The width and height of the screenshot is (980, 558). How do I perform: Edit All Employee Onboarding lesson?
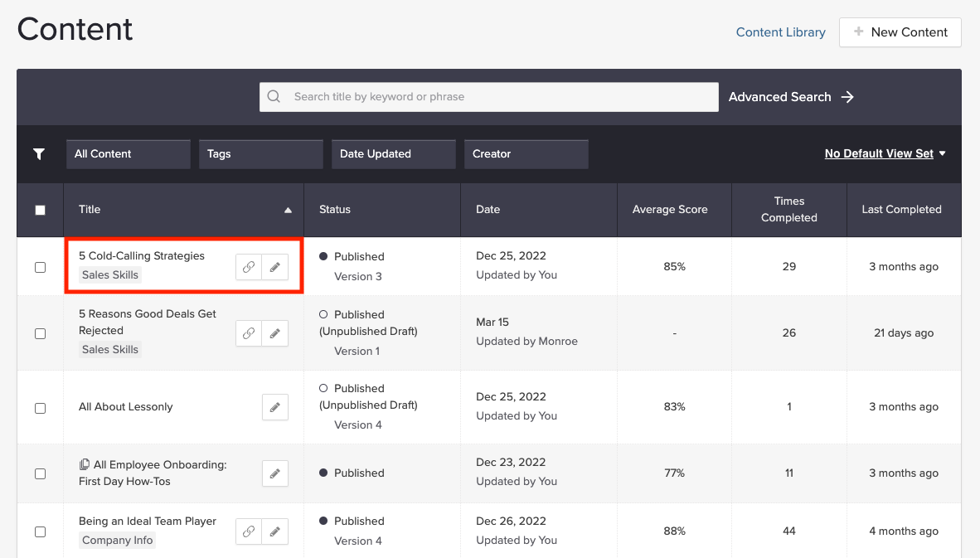(x=275, y=473)
